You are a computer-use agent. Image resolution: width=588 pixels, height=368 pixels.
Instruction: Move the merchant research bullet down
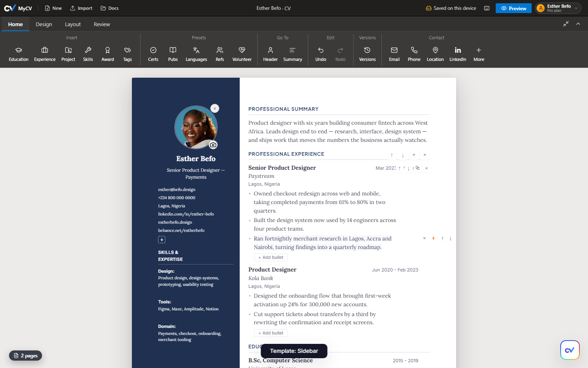coord(450,238)
